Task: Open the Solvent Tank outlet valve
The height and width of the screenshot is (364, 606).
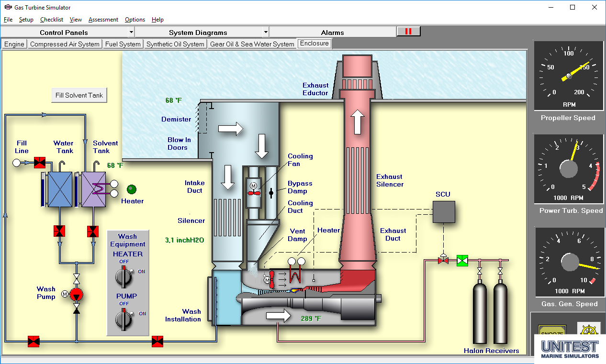Action: (92, 232)
